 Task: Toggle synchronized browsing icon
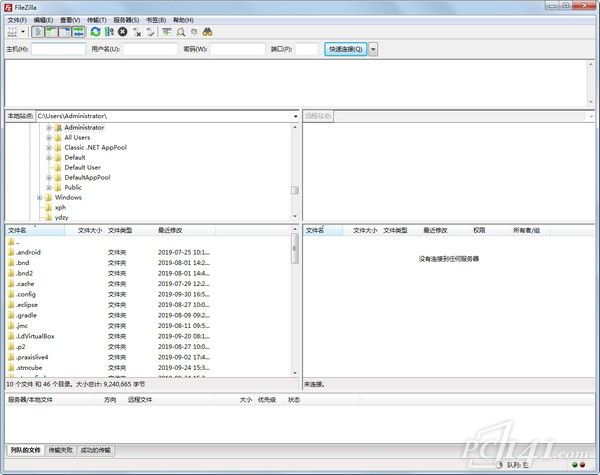(x=194, y=32)
